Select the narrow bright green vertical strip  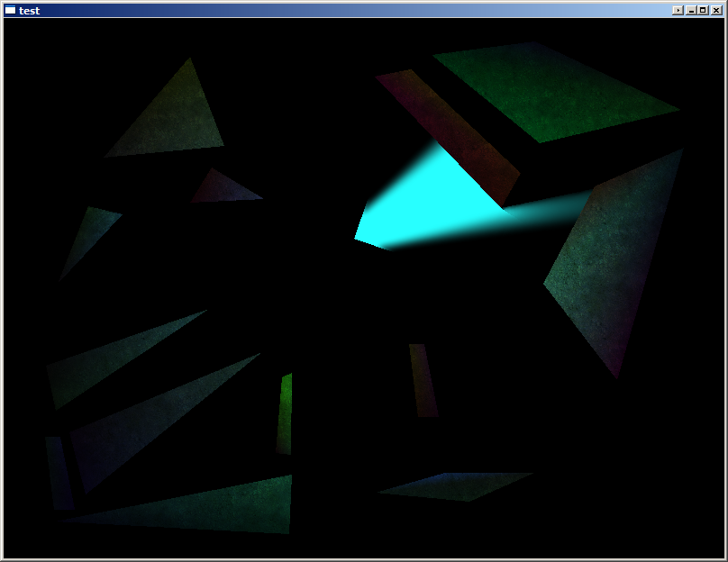click(285, 416)
